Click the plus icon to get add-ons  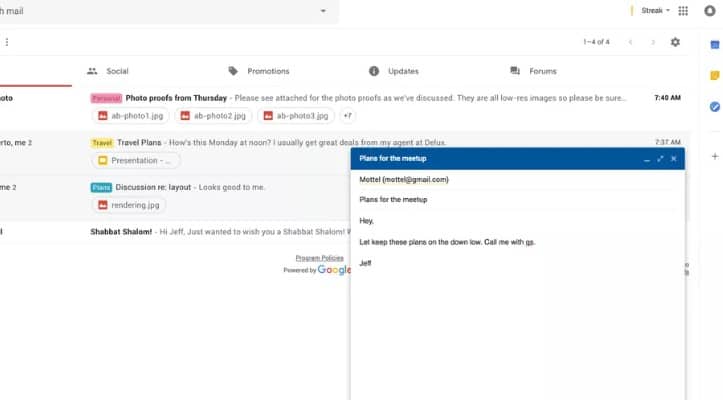[714, 156]
